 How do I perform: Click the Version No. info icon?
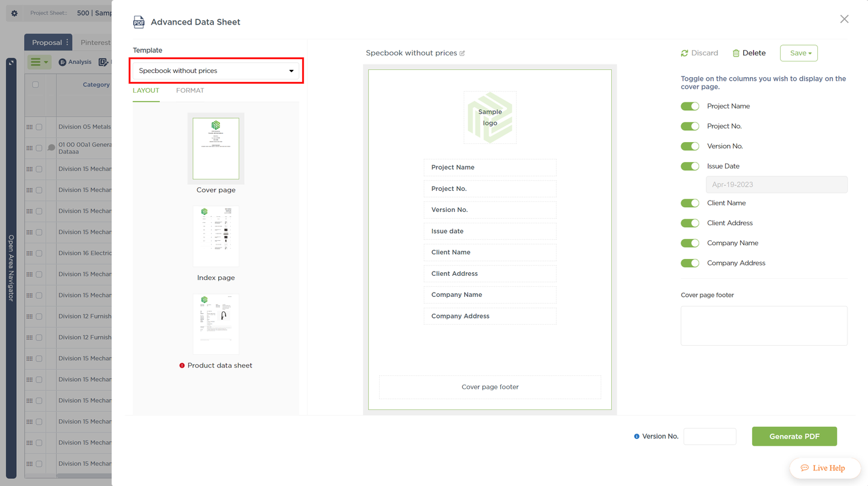point(637,437)
